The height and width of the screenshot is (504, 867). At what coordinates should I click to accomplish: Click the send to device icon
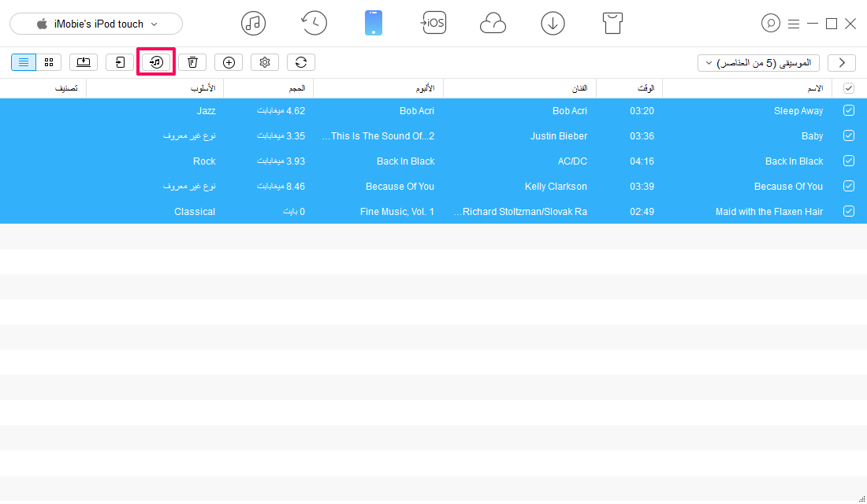(120, 62)
